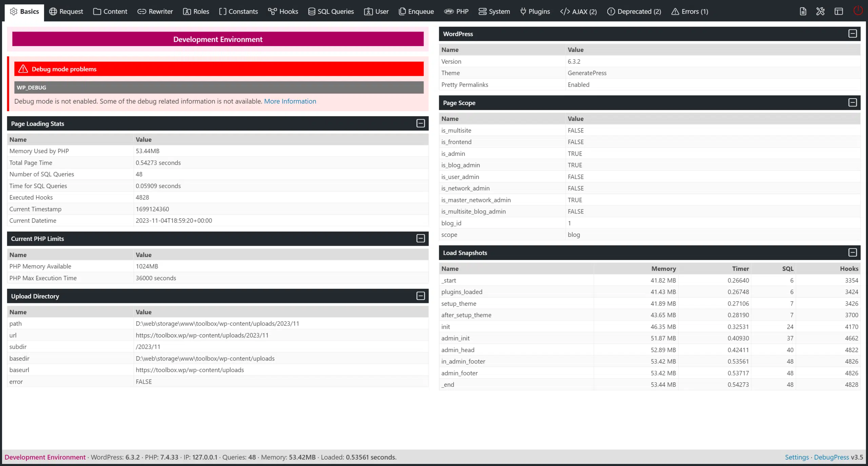Click the AJAX code brackets icon
Image resolution: width=868 pixels, height=466 pixels.
pyautogui.click(x=565, y=12)
